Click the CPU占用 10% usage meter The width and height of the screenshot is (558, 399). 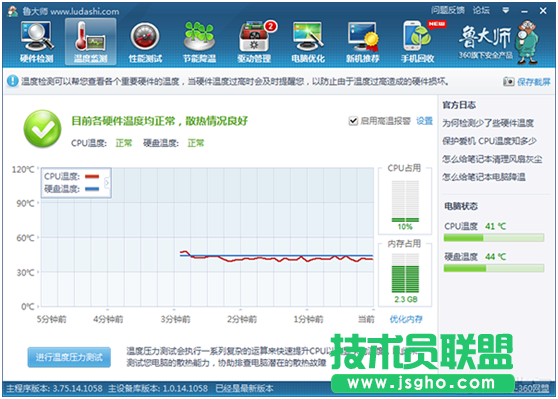point(405,201)
